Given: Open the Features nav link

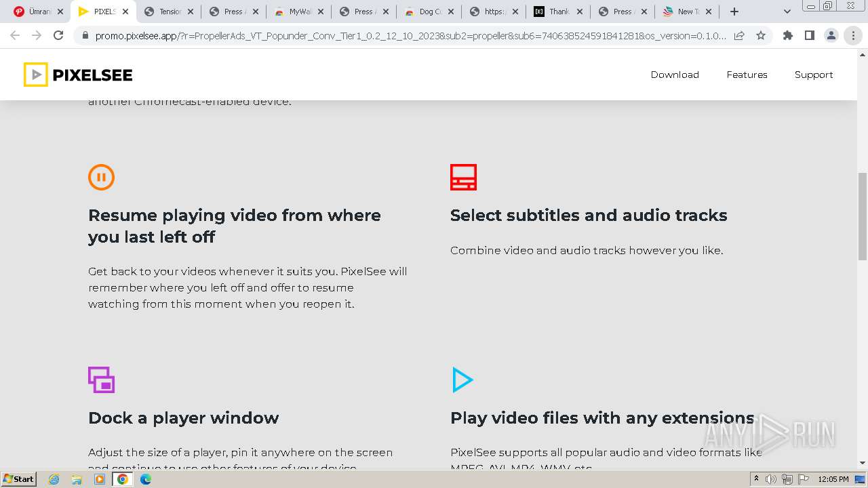Looking at the screenshot, I should coord(747,75).
